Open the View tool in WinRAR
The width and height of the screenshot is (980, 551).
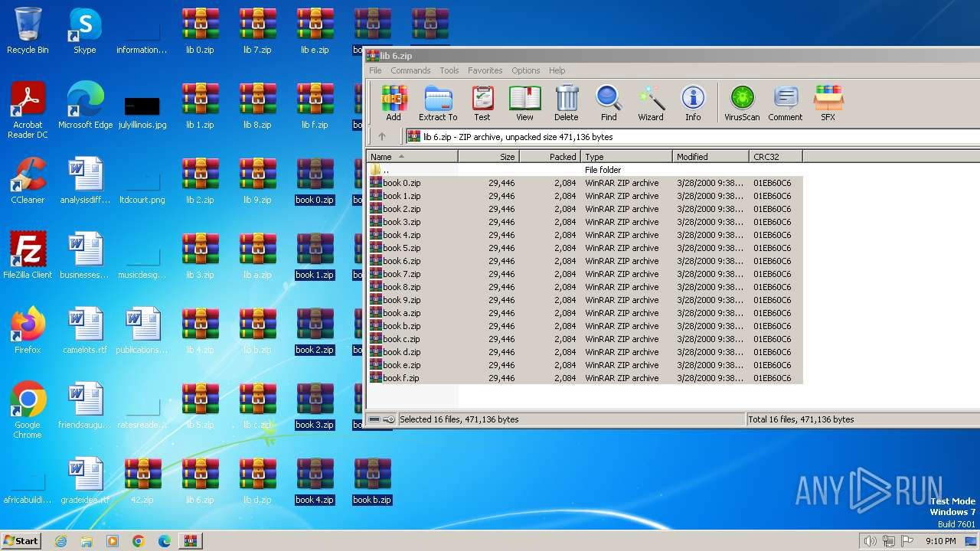(x=524, y=103)
